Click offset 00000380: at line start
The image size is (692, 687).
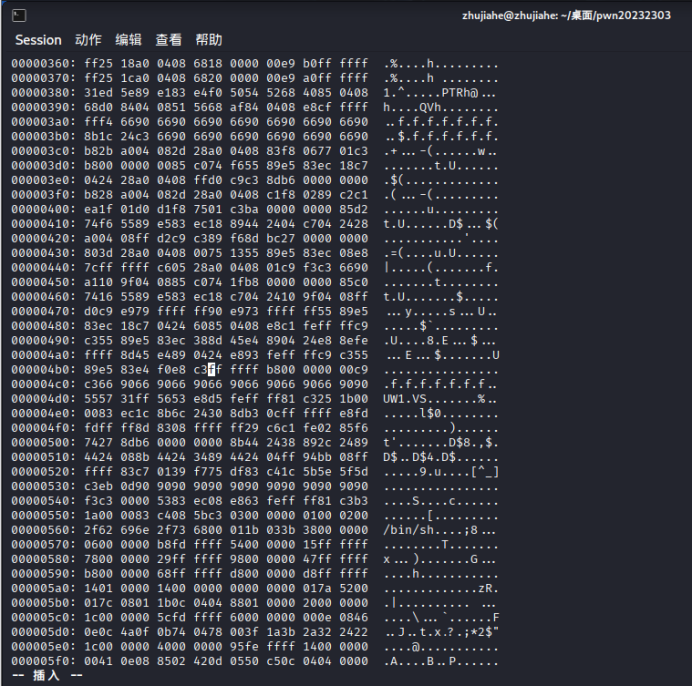point(44,93)
